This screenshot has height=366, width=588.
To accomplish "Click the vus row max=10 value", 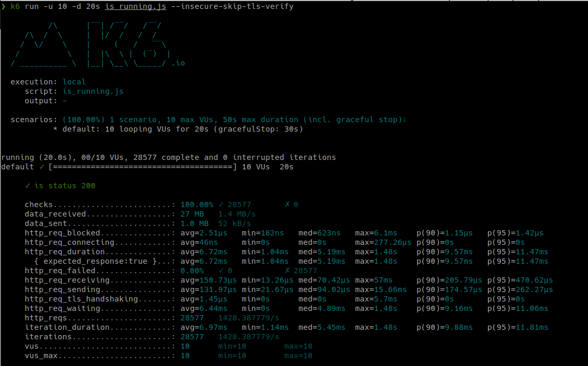I will pyautogui.click(x=298, y=346).
